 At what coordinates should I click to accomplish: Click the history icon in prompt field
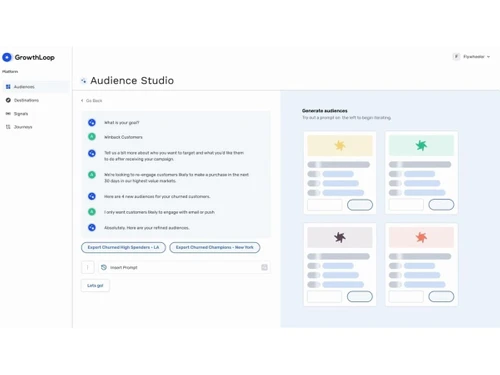[x=104, y=267]
